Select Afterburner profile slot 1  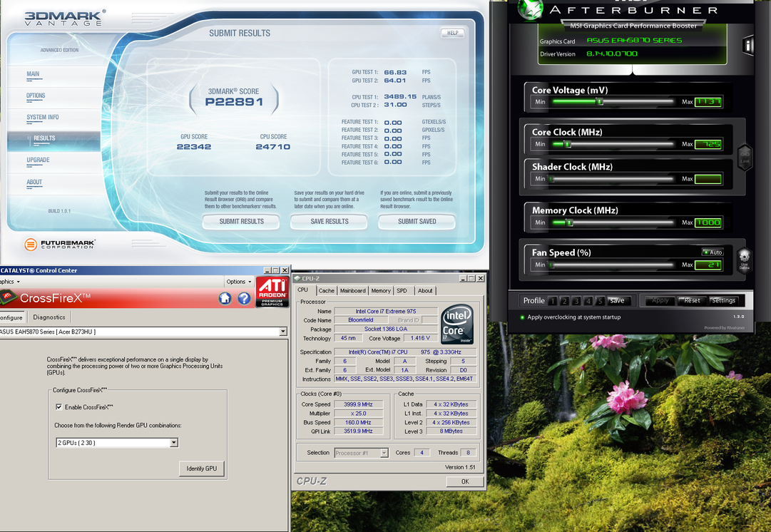pos(553,301)
